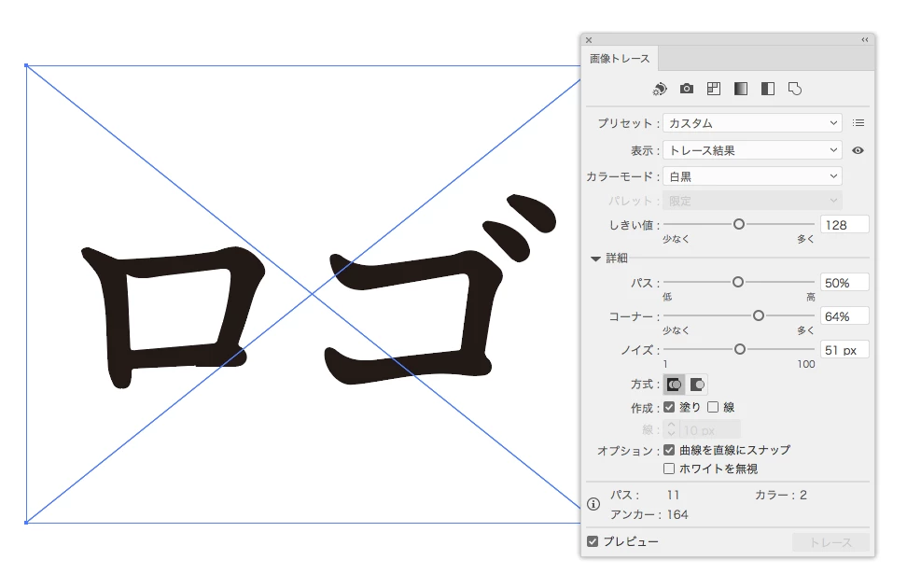907x588 pixels.
Task: Open the preset management list icon
Action: [858, 122]
